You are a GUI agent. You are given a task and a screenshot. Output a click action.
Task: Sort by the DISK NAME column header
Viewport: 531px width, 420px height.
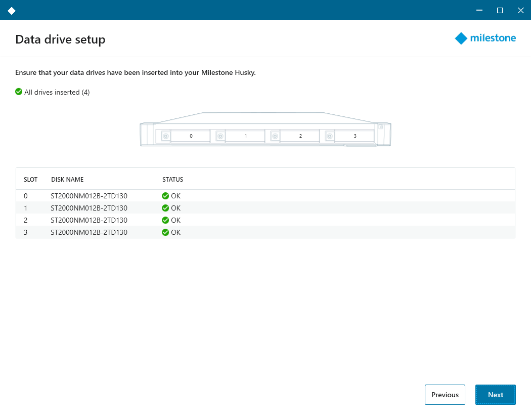tap(67, 180)
